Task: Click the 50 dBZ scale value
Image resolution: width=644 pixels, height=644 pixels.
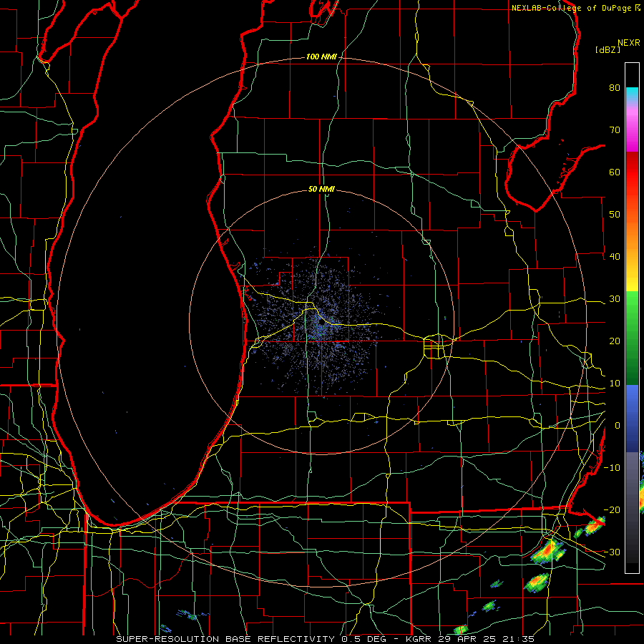Action: tap(615, 215)
